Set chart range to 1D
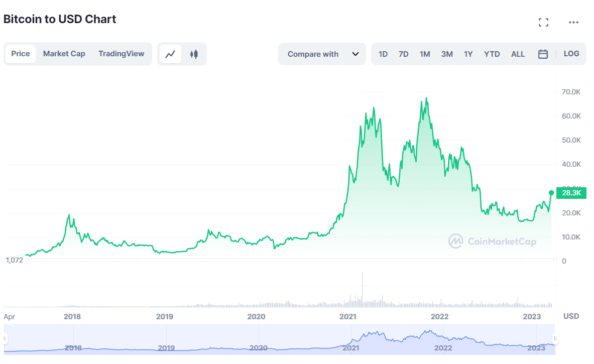This screenshot has height=364, width=594. [x=383, y=54]
